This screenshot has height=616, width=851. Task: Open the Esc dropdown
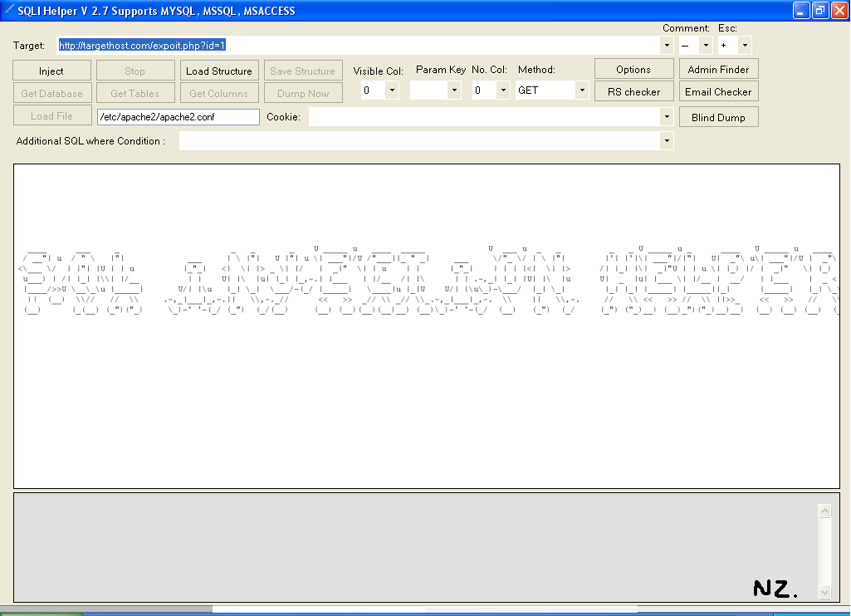(x=745, y=46)
